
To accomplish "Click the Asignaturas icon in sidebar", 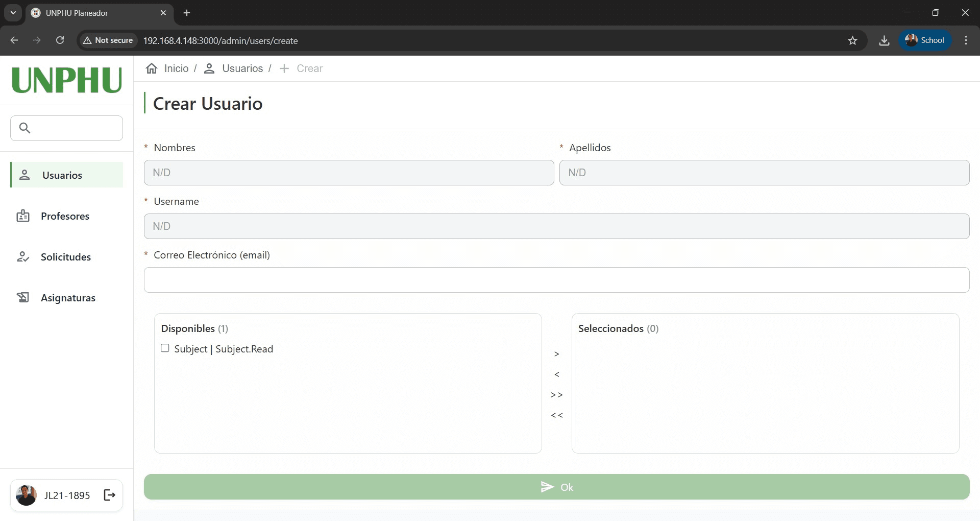I will [x=23, y=297].
